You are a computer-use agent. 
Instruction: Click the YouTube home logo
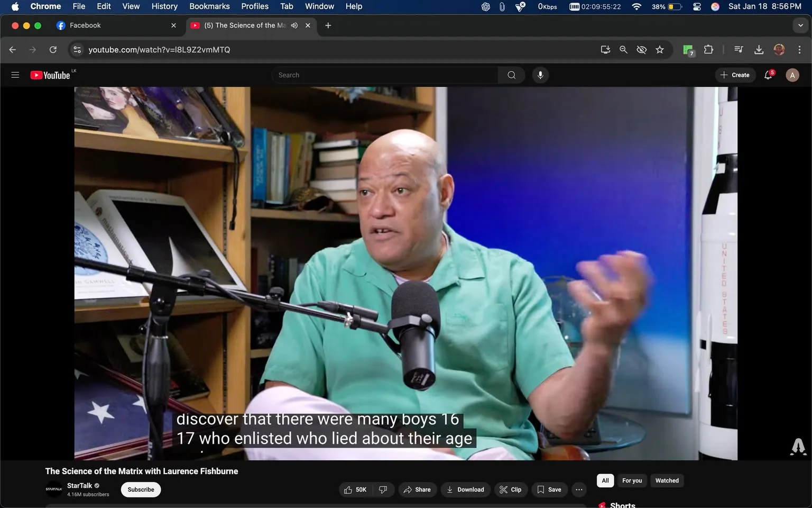coord(50,75)
